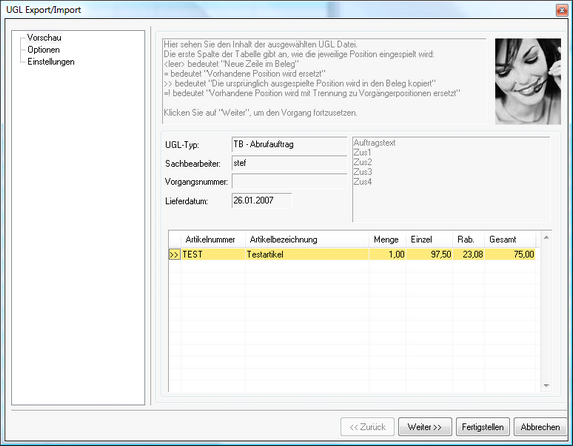Image resolution: width=573 pixels, height=446 pixels.
Task: Click the Abbrechen button
Action: (540, 427)
